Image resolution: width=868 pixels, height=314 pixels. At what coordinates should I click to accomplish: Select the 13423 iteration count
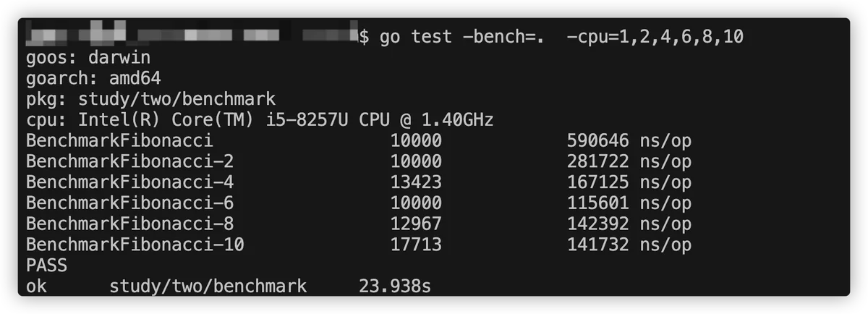[416, 182]
